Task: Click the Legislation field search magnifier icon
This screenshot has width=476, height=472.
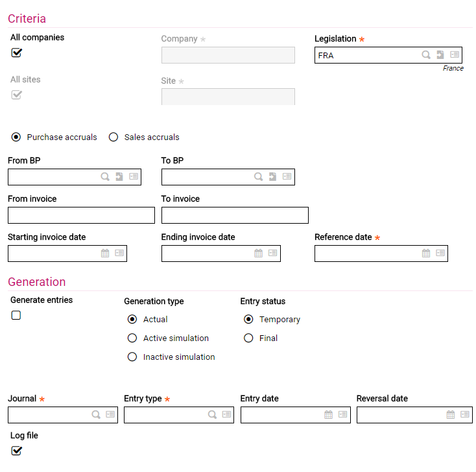Action: pyautogui.click(x=426, y=55)
